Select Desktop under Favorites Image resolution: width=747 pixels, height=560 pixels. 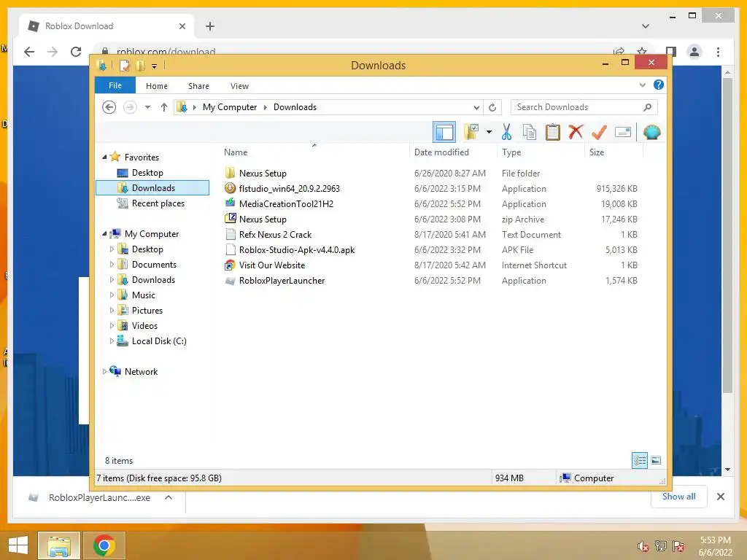(147, 172)
